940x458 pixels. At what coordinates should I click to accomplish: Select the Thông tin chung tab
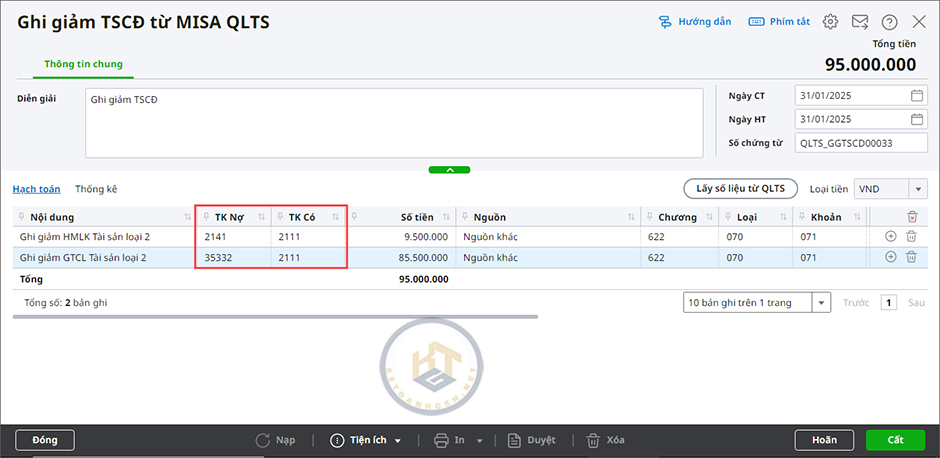tap(83, 64)
